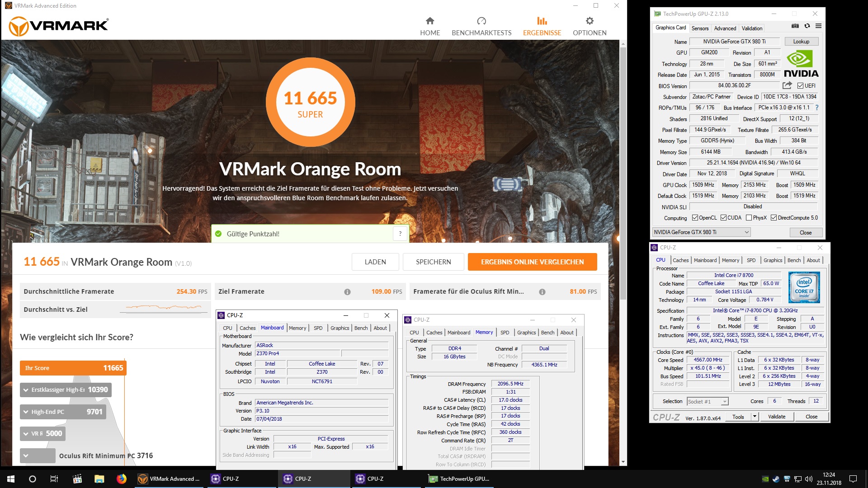The height and width of the screenshot is (488, 868).
Task: Click the Validate button in CPU-Z
Action: pos(777,417)
